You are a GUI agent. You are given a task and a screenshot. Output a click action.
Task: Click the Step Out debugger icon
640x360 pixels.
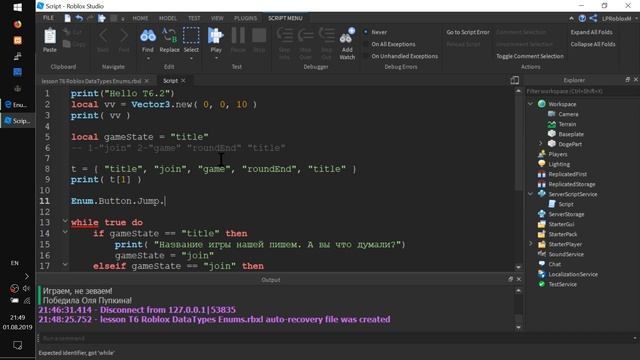326,36
